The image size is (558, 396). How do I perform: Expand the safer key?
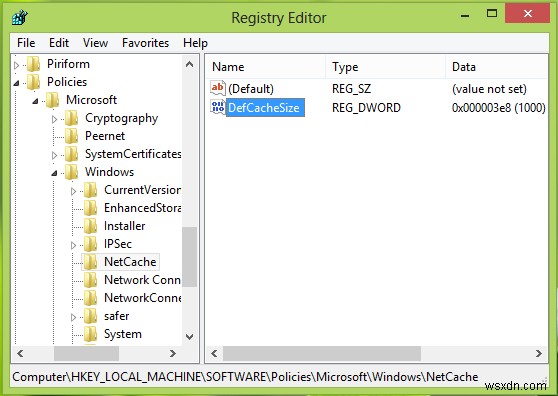tap(73, 317)
